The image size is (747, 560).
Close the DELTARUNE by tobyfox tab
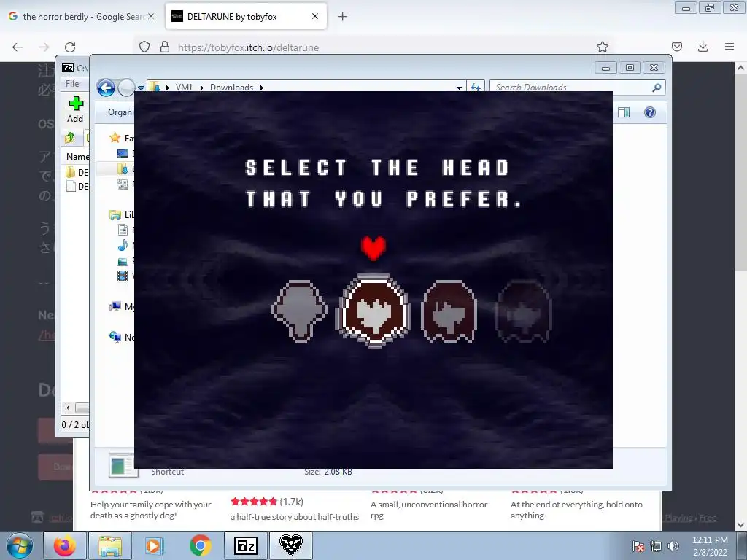(x=315, y=16)
